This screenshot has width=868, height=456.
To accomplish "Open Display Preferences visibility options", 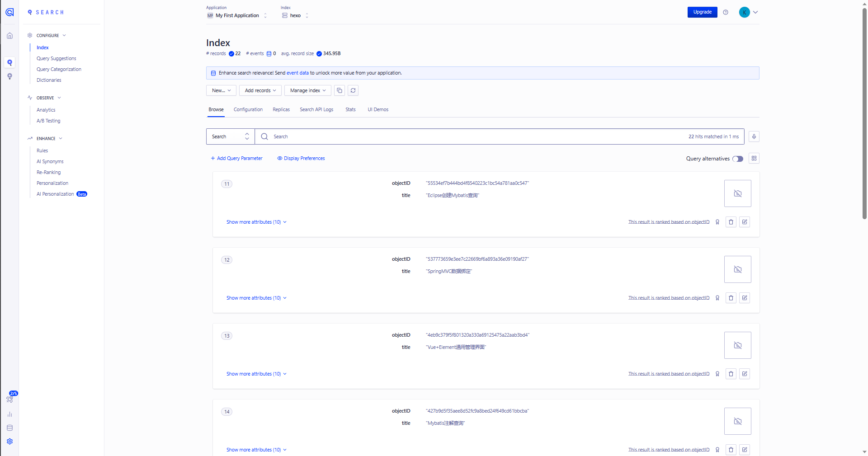I will click(301, 158).
